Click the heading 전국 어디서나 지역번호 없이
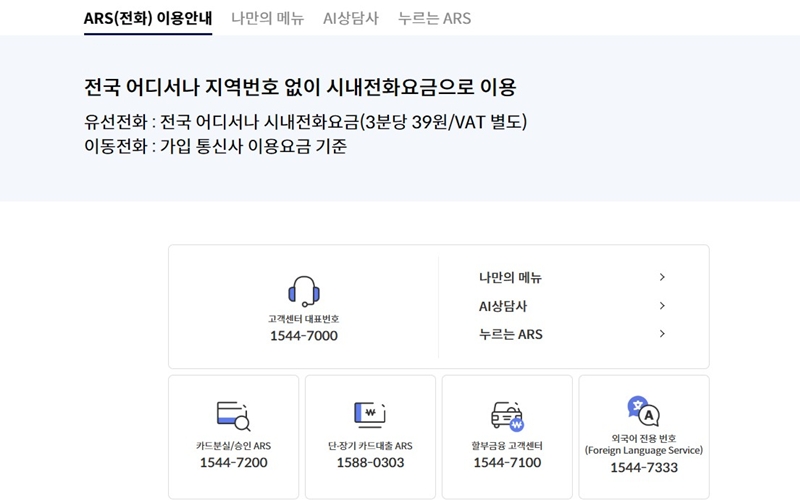This screenshot has height=500, width=800. click(x=300, y=87)
